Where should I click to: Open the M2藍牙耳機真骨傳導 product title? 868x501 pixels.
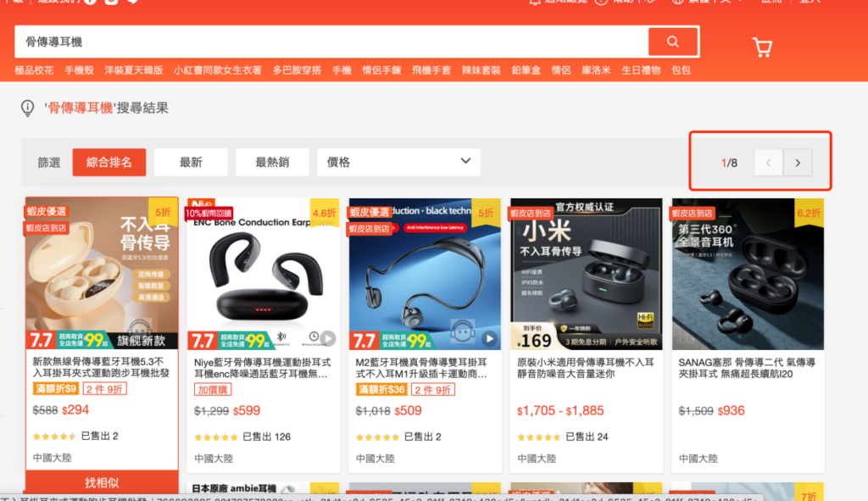(x=422, y=368)
